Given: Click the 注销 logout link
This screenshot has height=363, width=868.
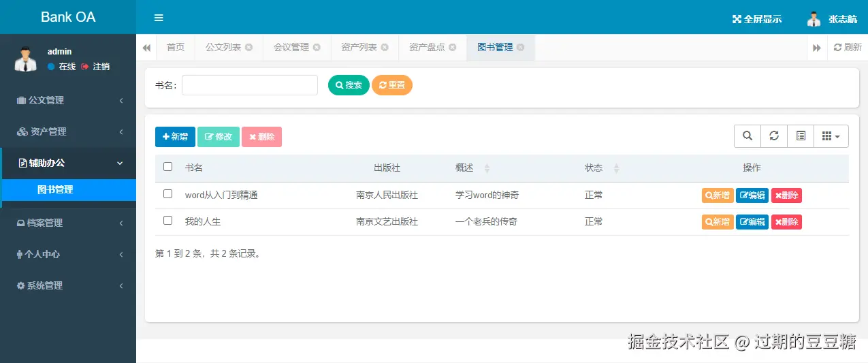Looking at the screenshot, I should [x=95, y=67].
